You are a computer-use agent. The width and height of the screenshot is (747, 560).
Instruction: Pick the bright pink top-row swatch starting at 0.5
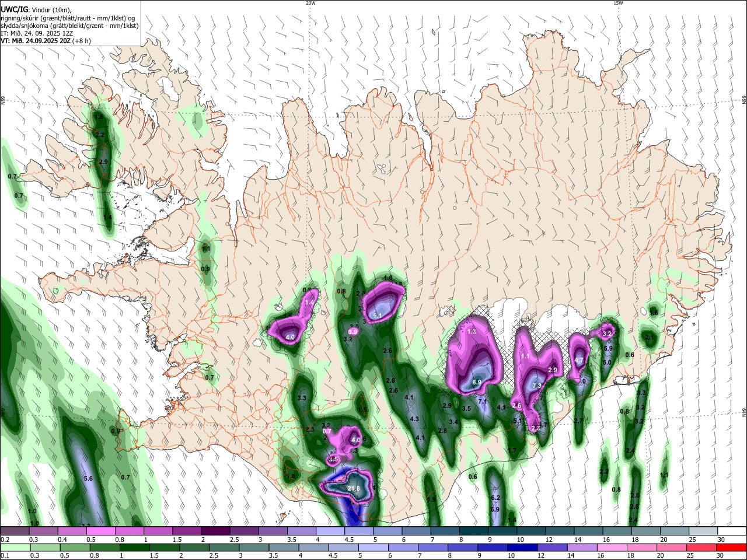(100, 531)
